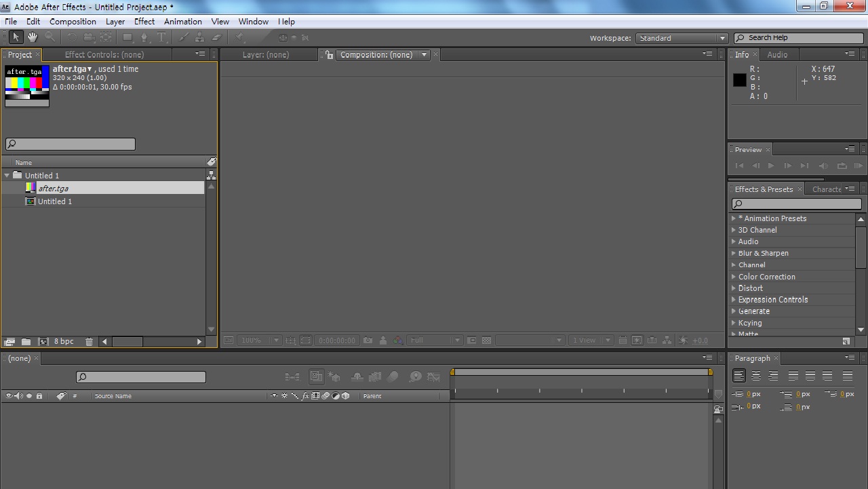Create a new composition from Project panel
The width and height of the screenshot is (868, 489).
[43, 342]
